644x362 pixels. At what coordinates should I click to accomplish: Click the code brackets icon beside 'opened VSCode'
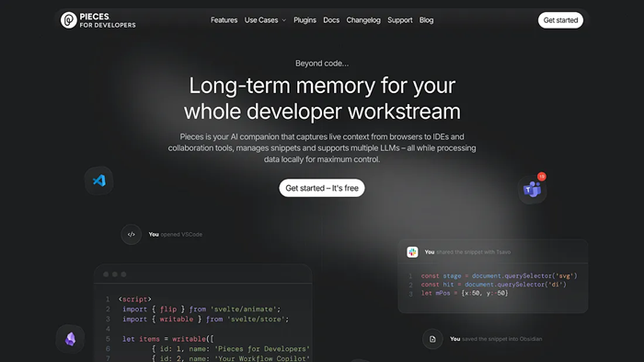click(131, 235)
